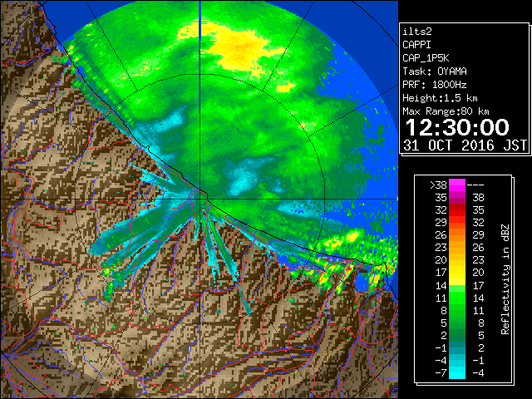Viewport: 532px width, 399px height.
Task: Click the CAP_1P5K label
Action: pyautogui.click(x=426, y=58)
